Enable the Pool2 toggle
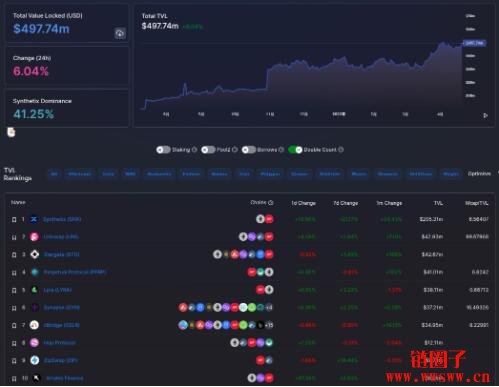Screen dimensions: 499x387 [208, 150]
